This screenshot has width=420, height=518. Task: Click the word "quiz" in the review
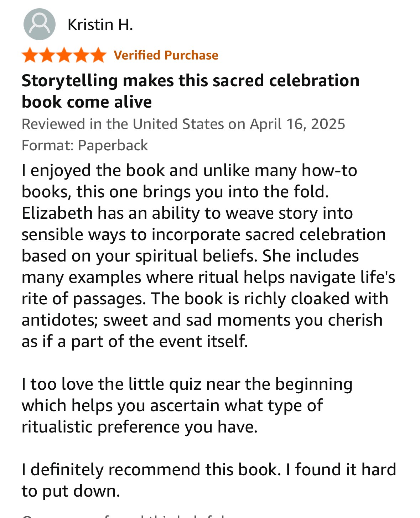[186, 384]
